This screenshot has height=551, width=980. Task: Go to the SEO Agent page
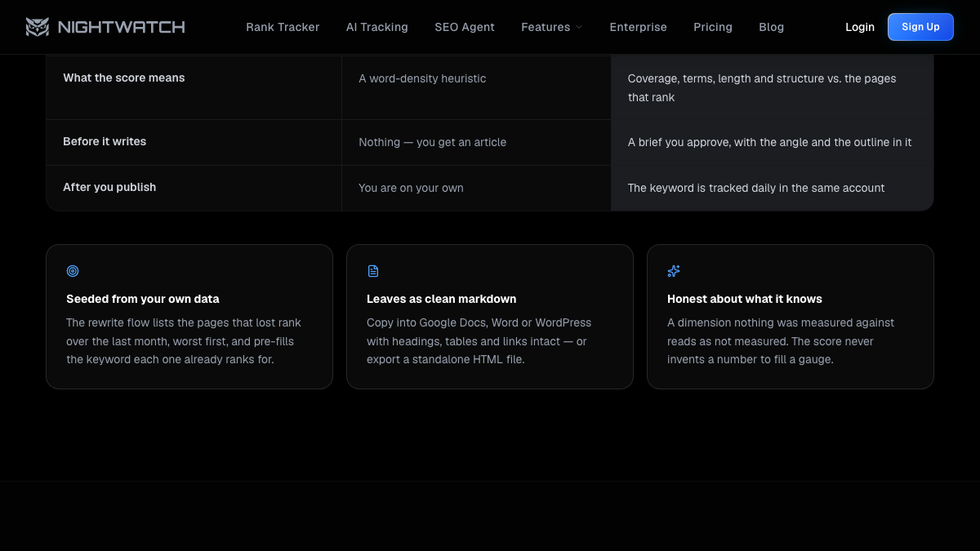click(x=465, y=27)
